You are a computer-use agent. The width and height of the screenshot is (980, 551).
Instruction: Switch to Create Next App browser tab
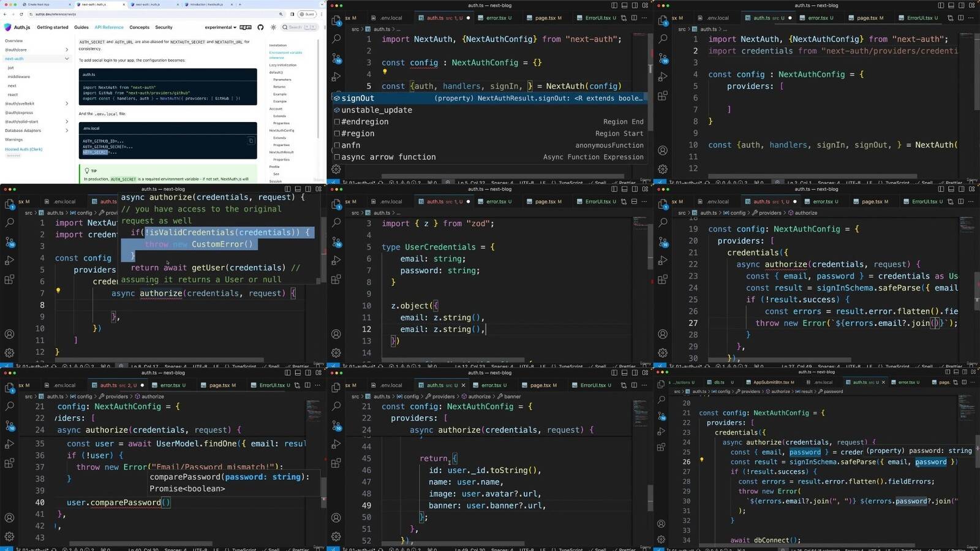pos(48,4)
